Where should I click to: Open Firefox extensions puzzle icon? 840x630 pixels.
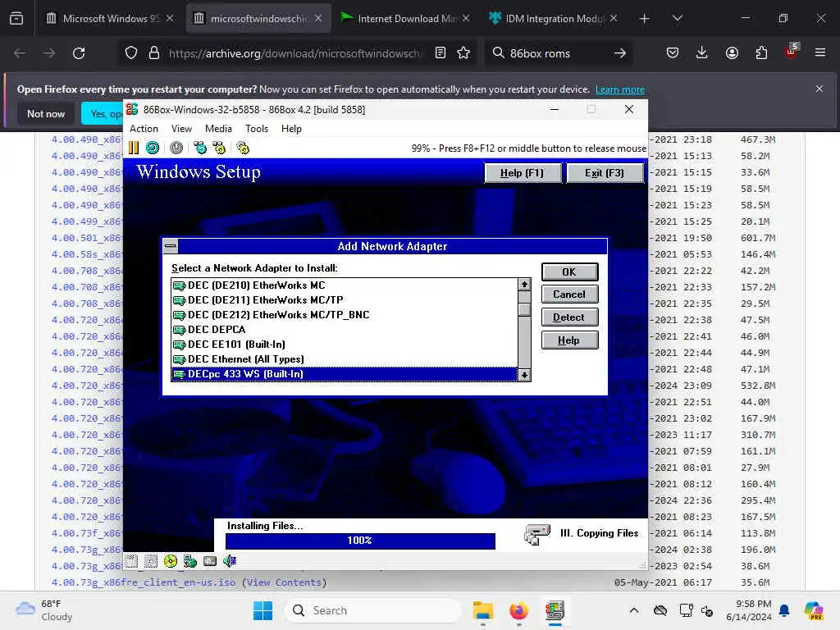pos(761,53)
